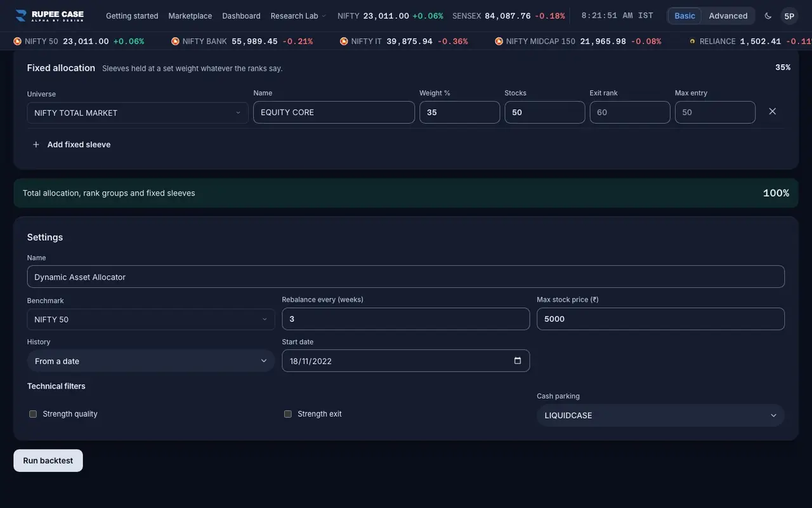812x508 pixels.
Task: Click the Stocks field showing 50
Action: tap(545, 112)
